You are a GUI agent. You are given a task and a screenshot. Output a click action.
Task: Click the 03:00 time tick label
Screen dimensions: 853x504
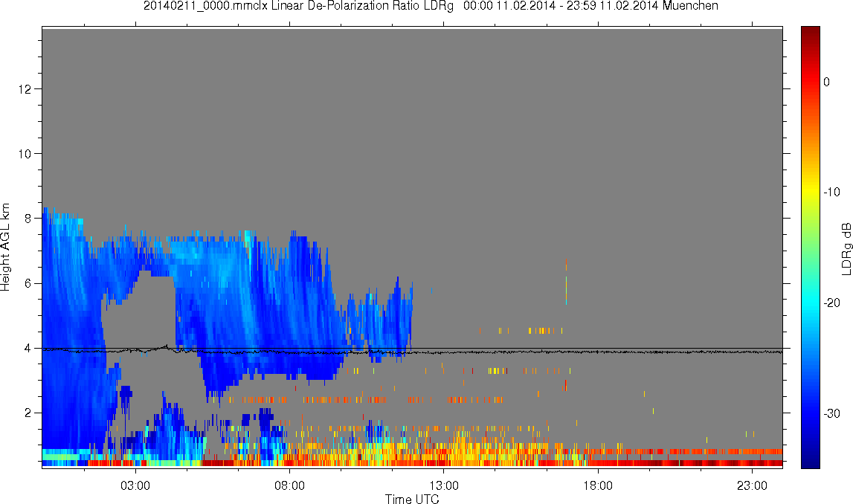(x=135, y=485)
